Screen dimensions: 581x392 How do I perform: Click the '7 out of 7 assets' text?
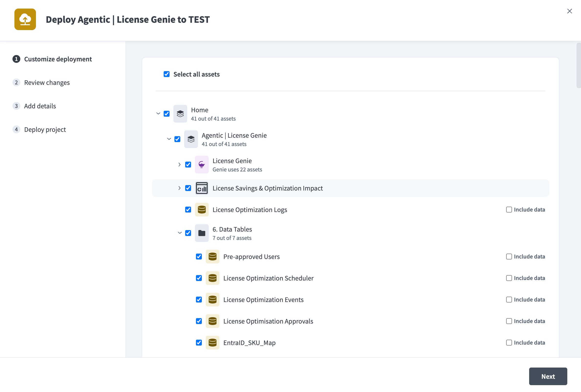tap(232, 238)
